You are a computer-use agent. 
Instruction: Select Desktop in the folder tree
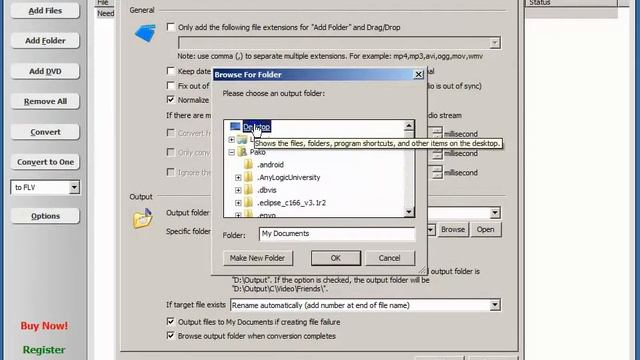point(256,127)
